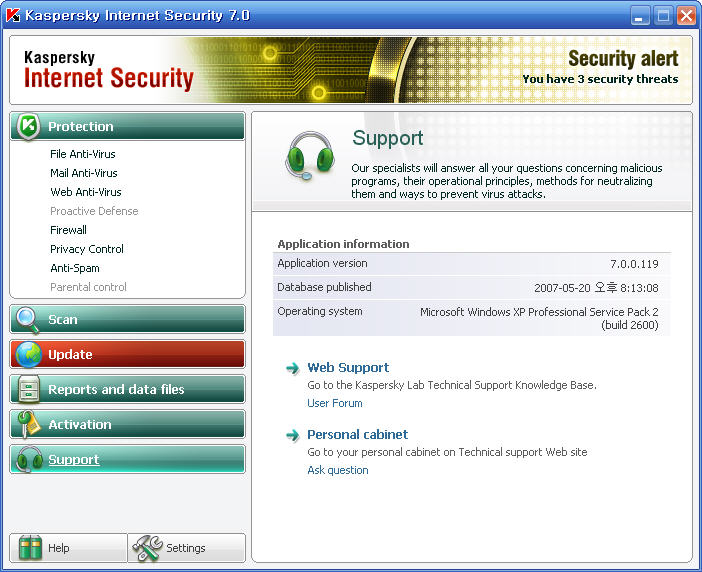Click the application version value 7.0.0.119
This screenshot has height=572, width=702.
point(634,264)
